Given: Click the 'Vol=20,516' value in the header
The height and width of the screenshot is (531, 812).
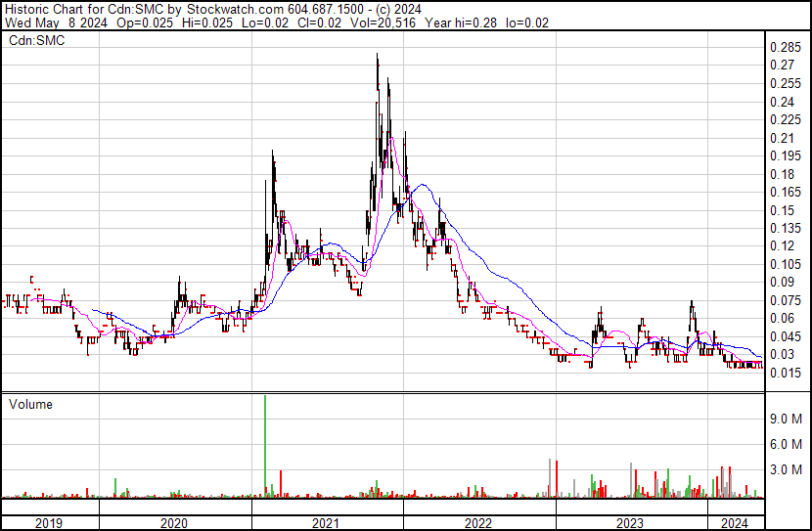Looking at the screenshot, I should (383, 22).
